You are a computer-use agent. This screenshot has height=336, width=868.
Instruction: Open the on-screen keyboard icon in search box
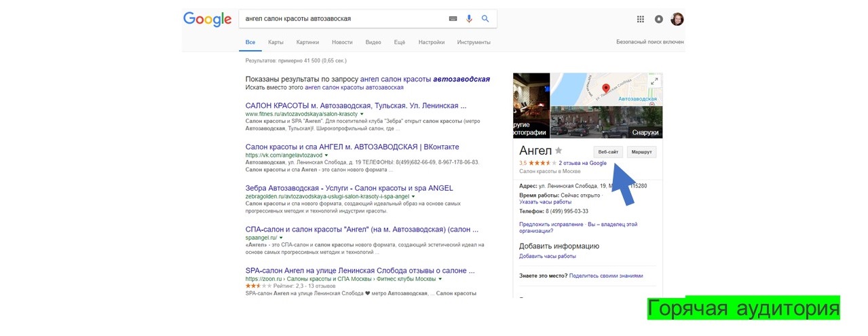click(453, 19)
